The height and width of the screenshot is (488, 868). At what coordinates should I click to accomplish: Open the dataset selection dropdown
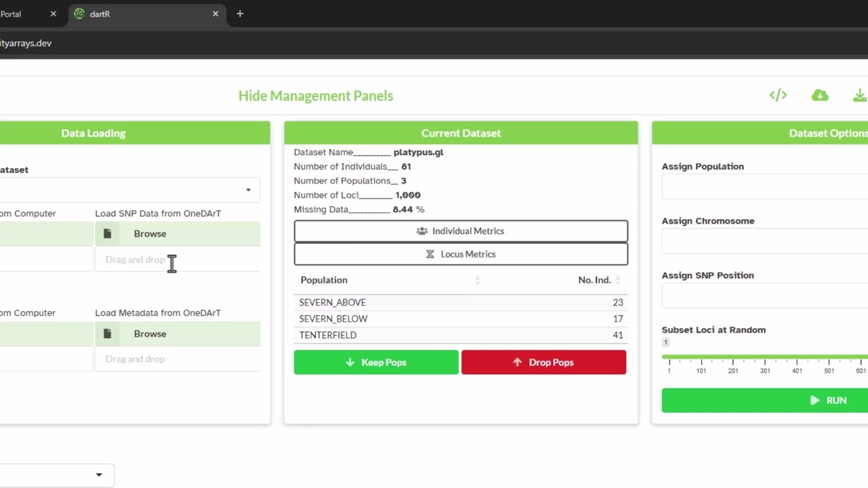[x=129, y=190]
